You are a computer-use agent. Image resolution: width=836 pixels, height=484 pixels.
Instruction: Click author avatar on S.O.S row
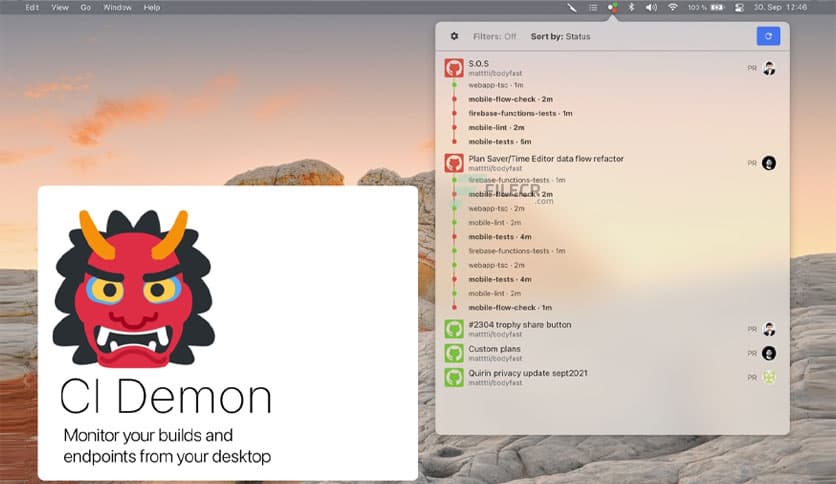pos(769,68)
